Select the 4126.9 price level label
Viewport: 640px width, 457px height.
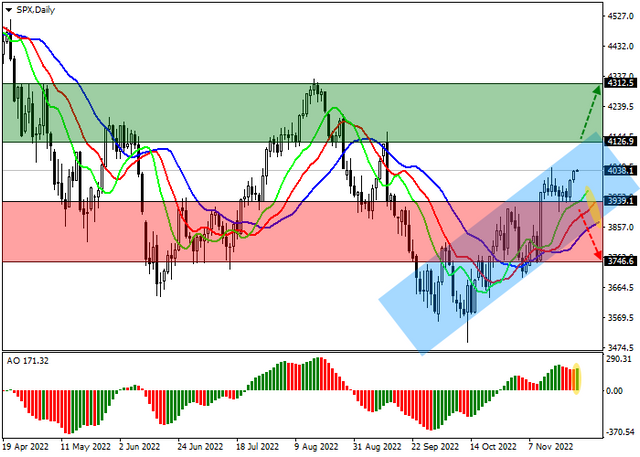coord(621,141)
